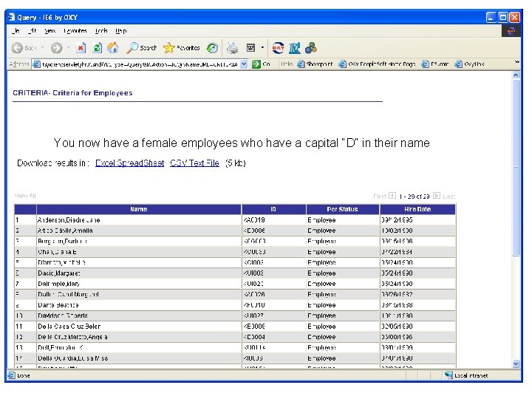This screenshot has width=532, height=399.
Task: Click the blue chart toolbar icon
Action: (x=295, y=48)
